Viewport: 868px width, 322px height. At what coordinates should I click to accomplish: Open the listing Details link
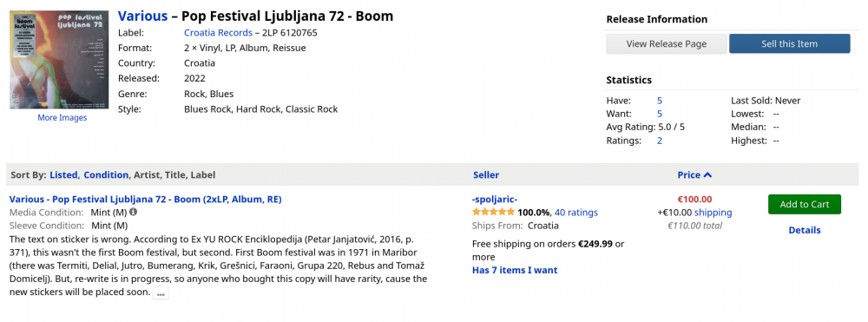(x=805, y=230)
